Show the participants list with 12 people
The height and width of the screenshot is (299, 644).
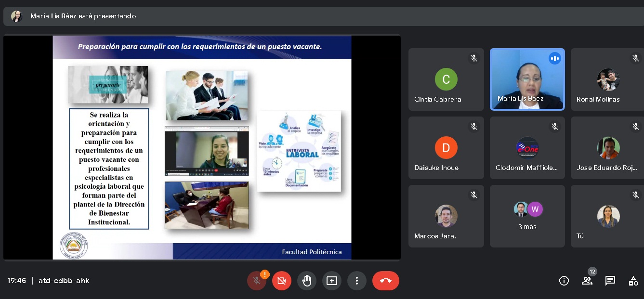point(587,281)
